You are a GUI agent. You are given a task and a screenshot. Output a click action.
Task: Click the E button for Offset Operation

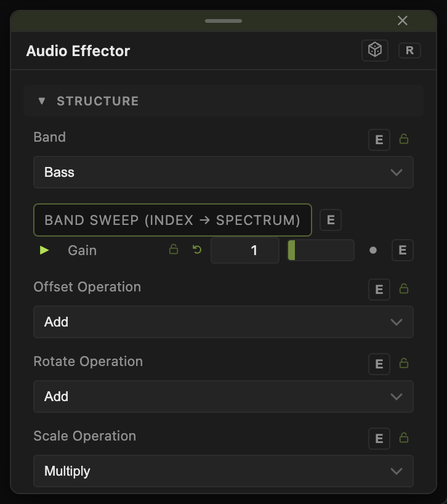379,290
